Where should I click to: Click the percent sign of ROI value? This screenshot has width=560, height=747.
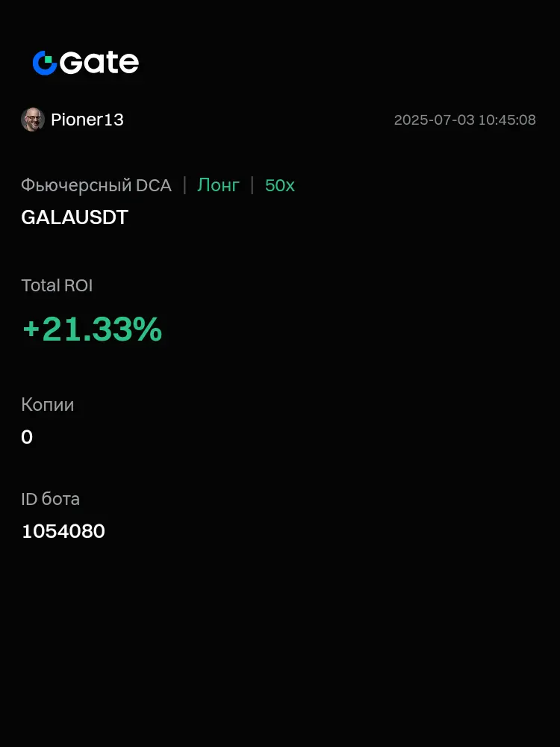[x=151, y=329]
